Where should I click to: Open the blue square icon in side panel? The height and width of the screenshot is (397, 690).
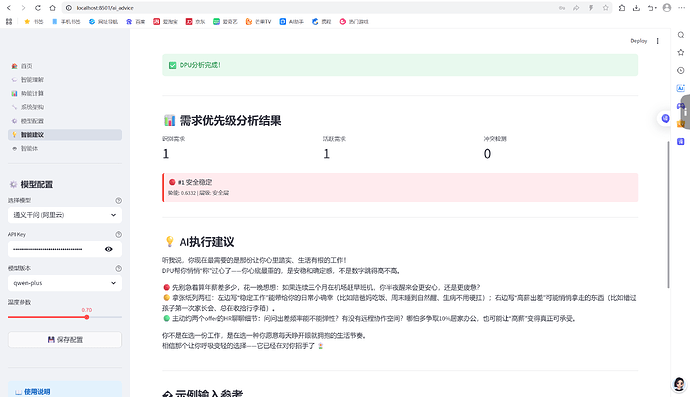tap(681, 141)
